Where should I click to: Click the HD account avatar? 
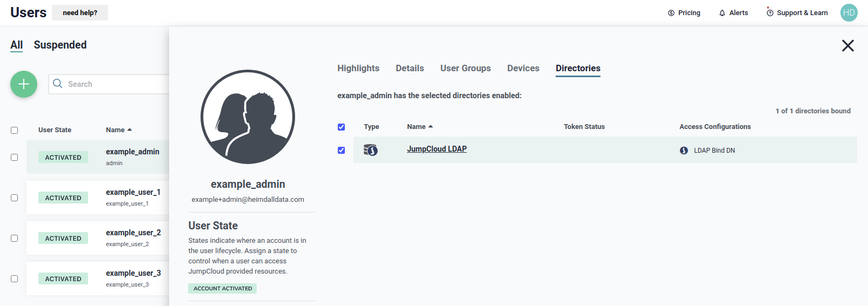(x=849, y=13)
